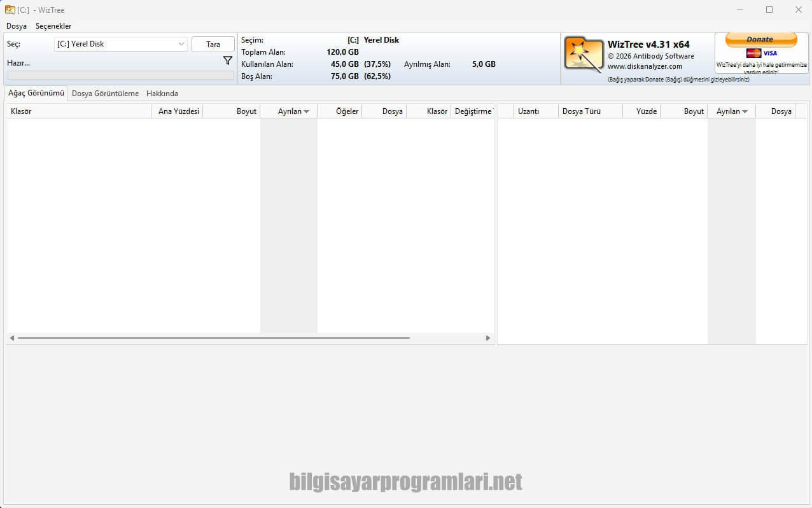Sort by Ayrılan column in folder tree
The height and width of the screenshot is (508, 812).
pyautogui.click(x=289, y=111)
